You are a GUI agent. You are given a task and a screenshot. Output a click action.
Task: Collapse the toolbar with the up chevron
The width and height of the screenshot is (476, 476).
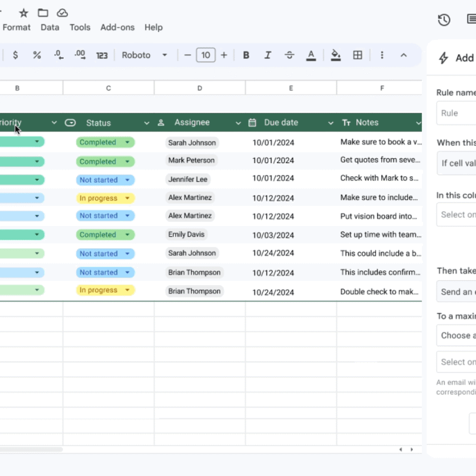403,55
